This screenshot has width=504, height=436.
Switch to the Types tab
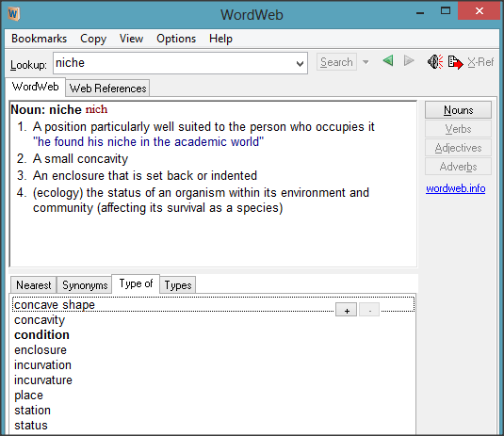(178, 285)
